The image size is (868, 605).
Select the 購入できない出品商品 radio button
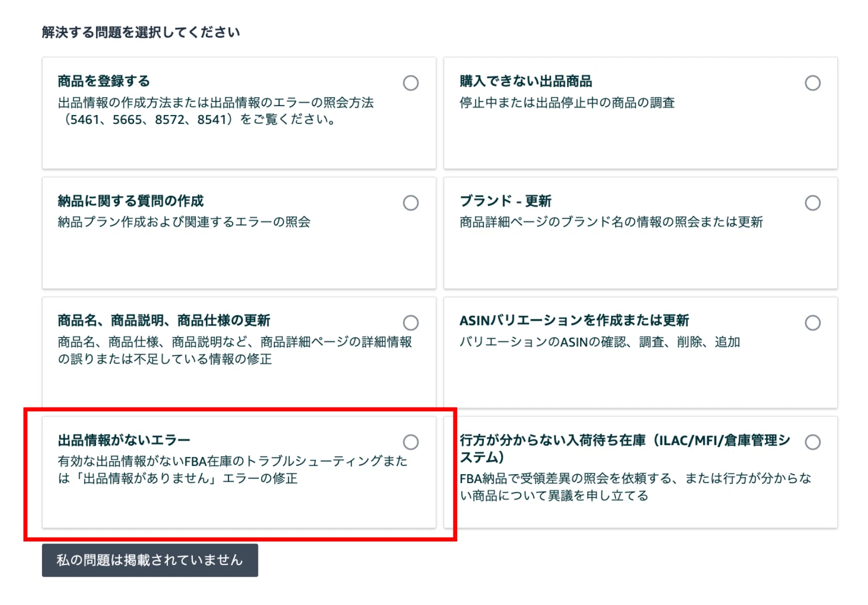coord(812,83)
